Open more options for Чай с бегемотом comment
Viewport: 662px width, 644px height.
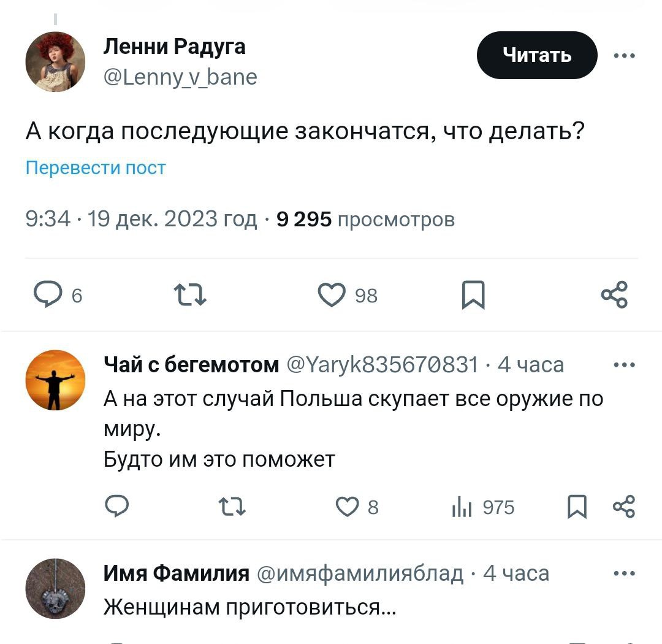[624, 365]
